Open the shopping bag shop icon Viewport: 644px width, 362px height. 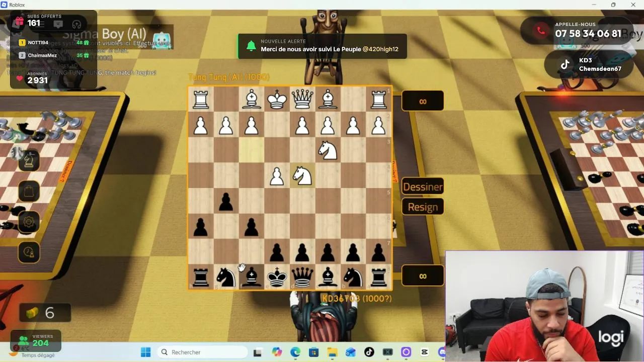click(29, 191)
